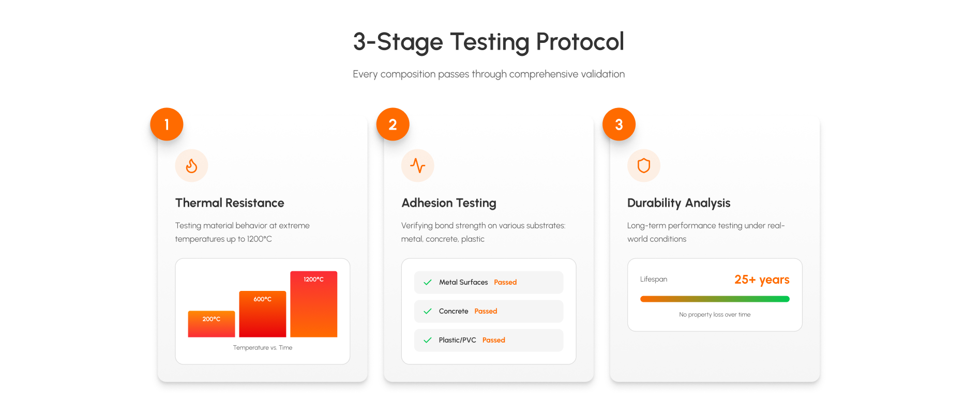Click the Adhesion Testing heading
The image size is (980, 417).
(449, 203)
